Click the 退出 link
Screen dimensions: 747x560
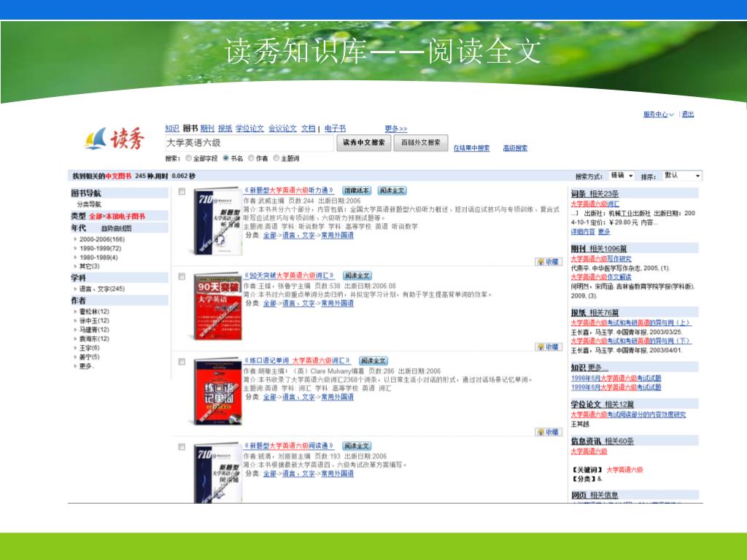687,114
